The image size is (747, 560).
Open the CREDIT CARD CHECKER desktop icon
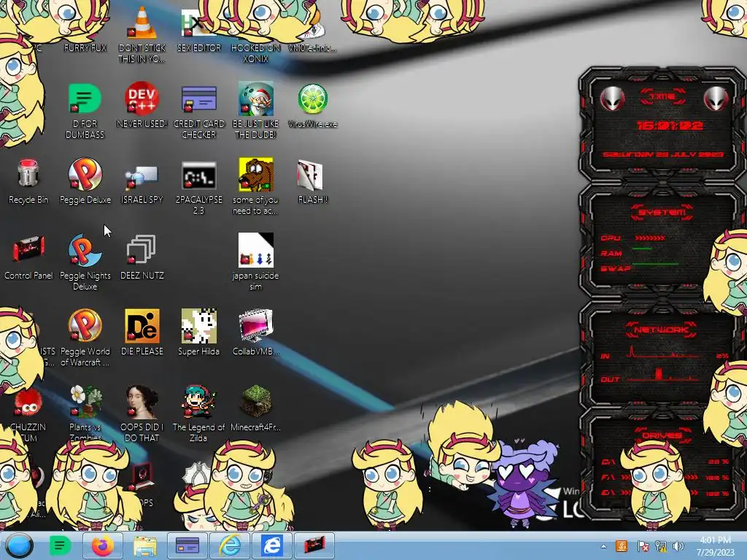(198, 99)
